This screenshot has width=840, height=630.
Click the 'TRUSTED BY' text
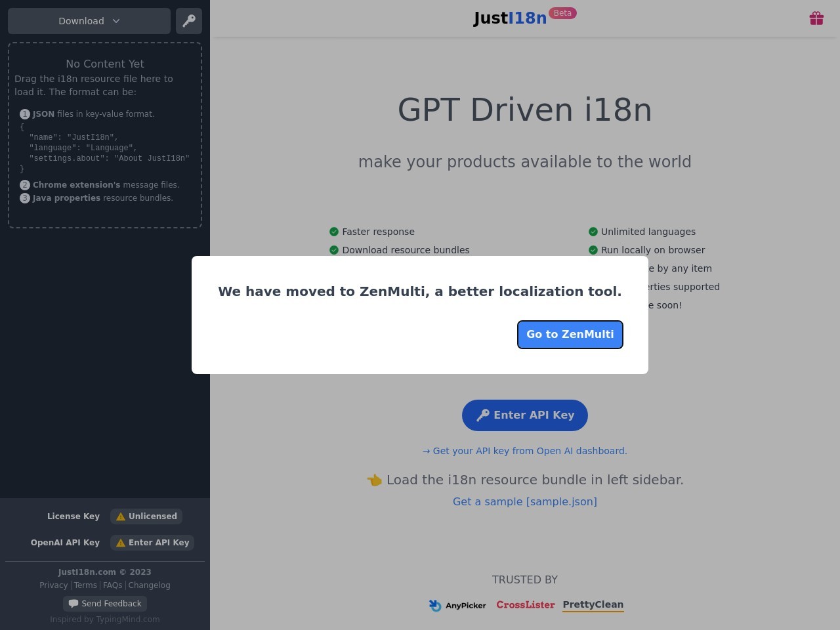[x=525, y=580]
